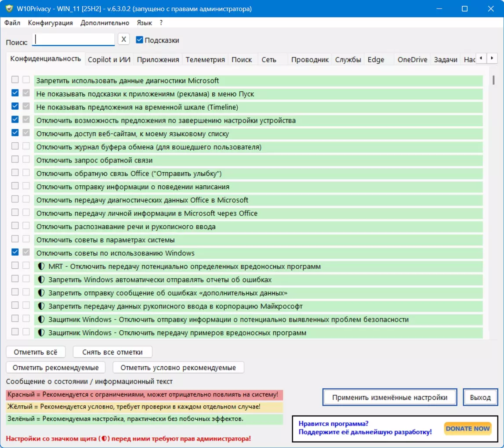Focus the Поиск search input field
The height and width of the screenshot is (448, 504).
(74, 40)
